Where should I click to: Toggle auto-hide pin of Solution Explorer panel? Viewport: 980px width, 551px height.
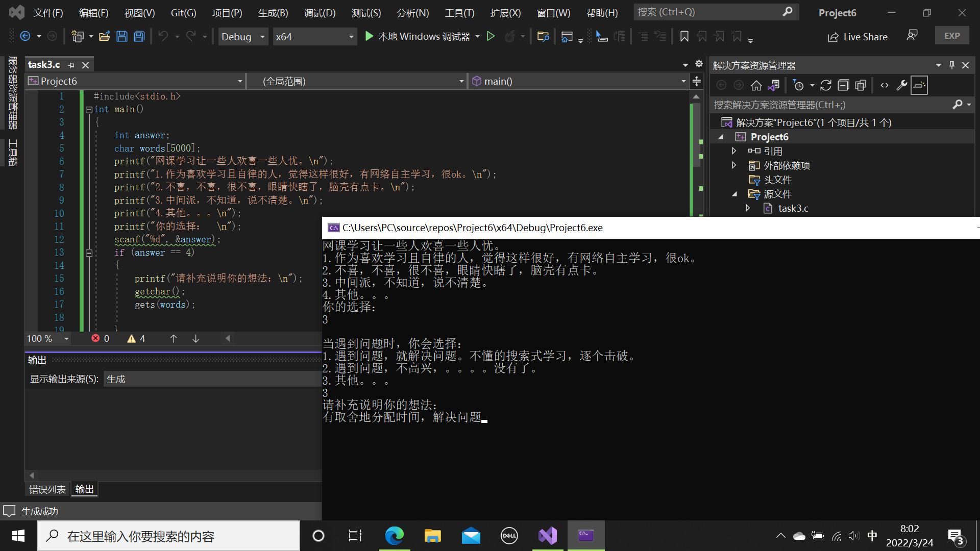tap(952, 65)
